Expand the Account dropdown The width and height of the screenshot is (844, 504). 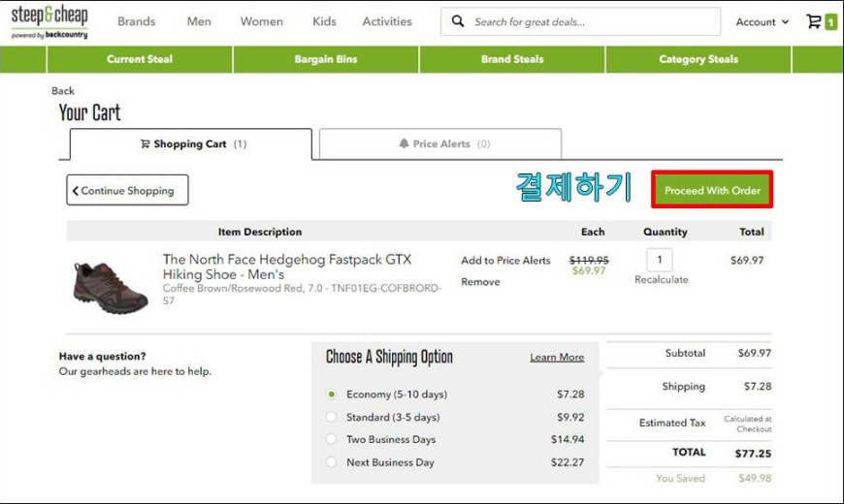[x=763, y=22]
